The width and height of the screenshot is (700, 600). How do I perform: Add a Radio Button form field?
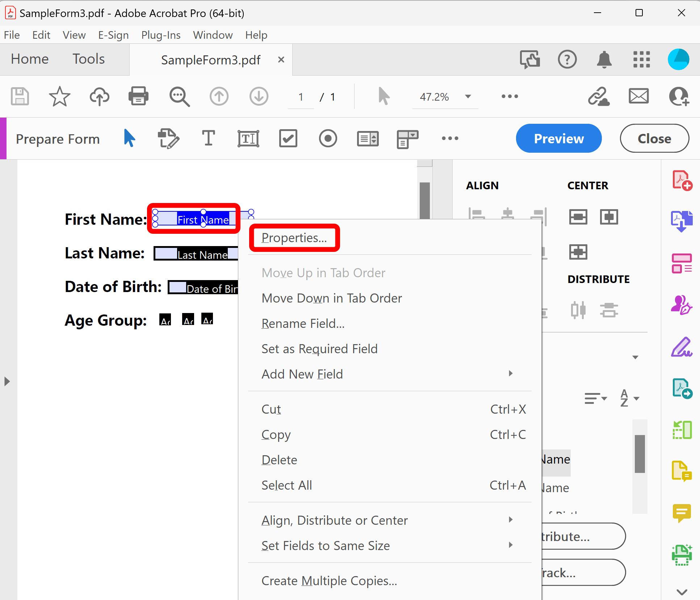328,139
